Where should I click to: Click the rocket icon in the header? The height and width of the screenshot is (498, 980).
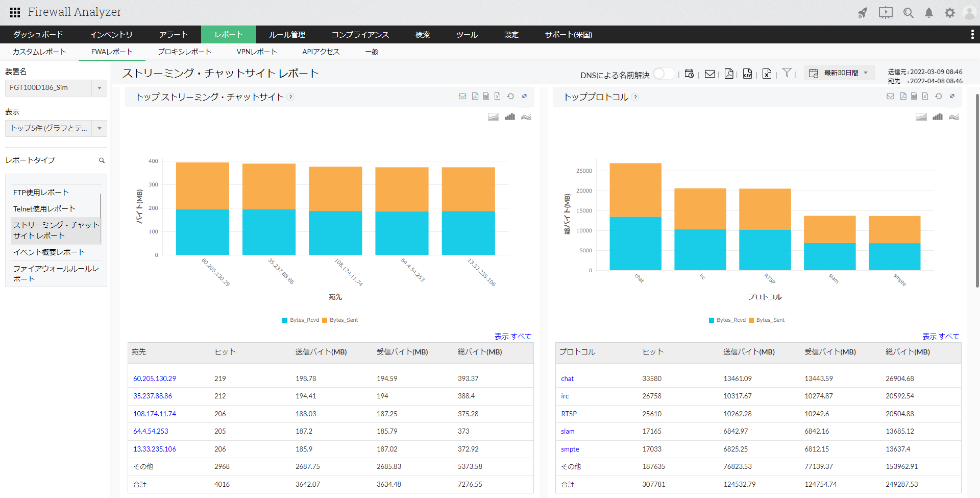(862, 13)
